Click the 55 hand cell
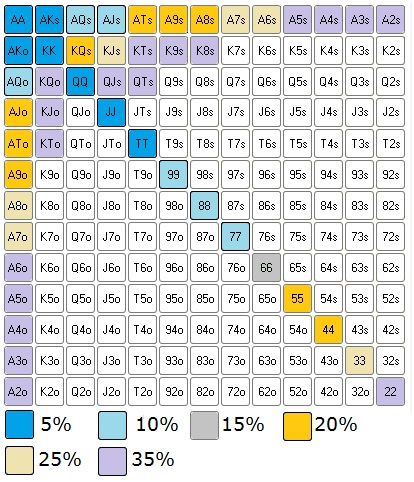The width and height of the screenshot is (414, 482). (297, 298)
